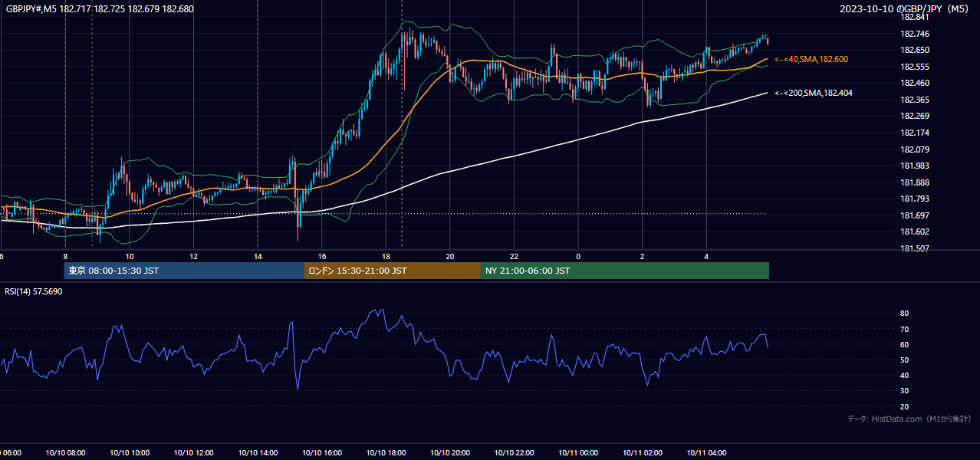Click the 10/10 08:00 date label
The image size is (980, 460).
(x=64, y=453)
